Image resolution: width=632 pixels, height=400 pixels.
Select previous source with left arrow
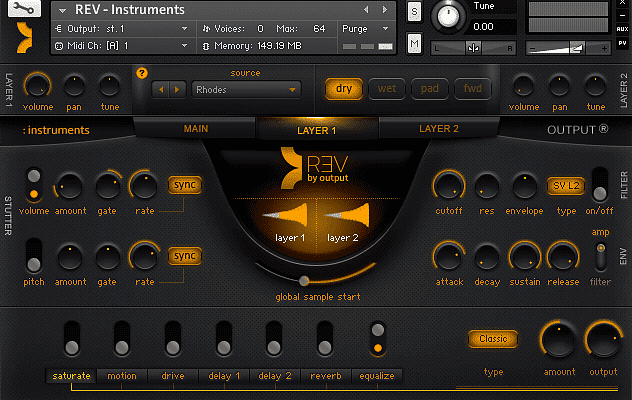pyautogui.click(x=160, y=89)
